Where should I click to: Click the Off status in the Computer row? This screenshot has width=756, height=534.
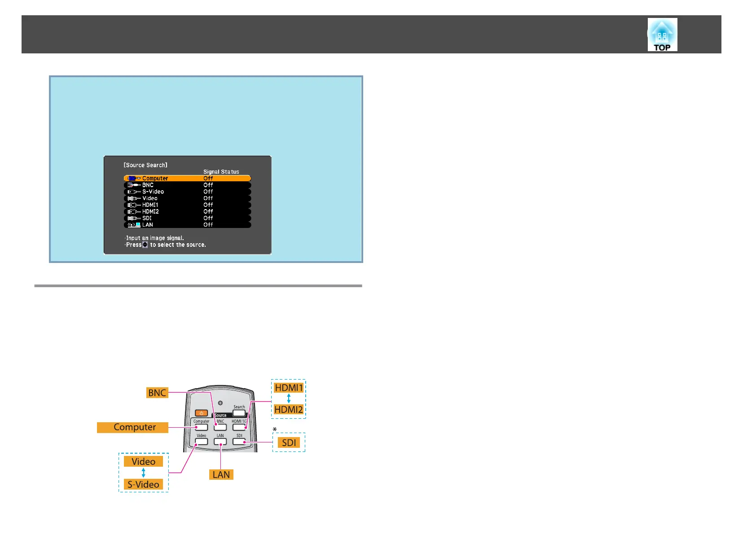coord(208,178)
